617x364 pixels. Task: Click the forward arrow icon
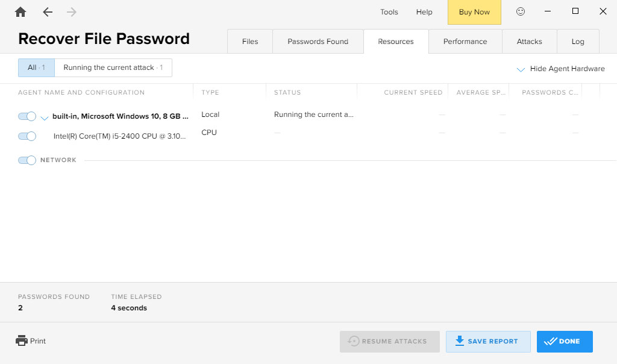[72, 12]
